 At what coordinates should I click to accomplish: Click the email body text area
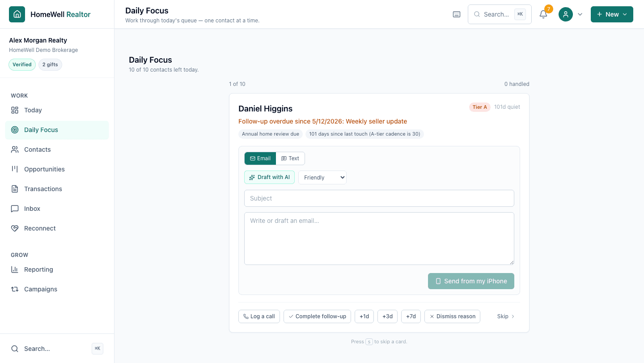(x=379, y=239)
